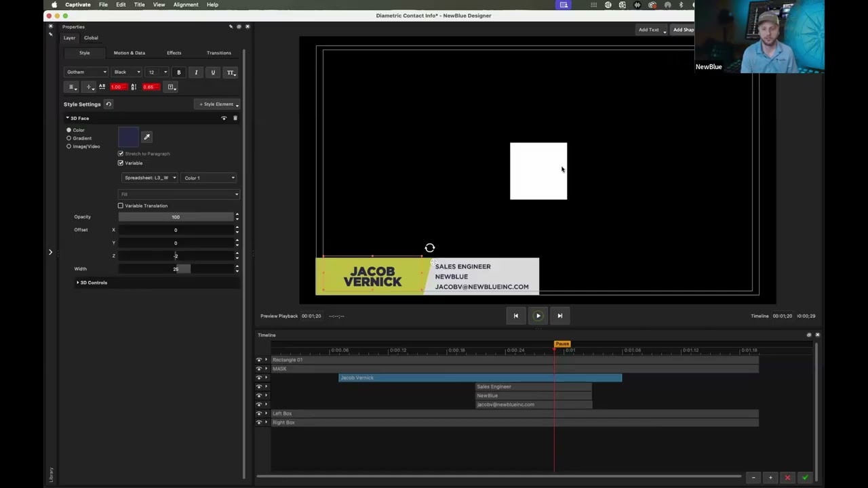Accept changes with the green checkmark
Screen dimensions: 868x488
point(805,478)
